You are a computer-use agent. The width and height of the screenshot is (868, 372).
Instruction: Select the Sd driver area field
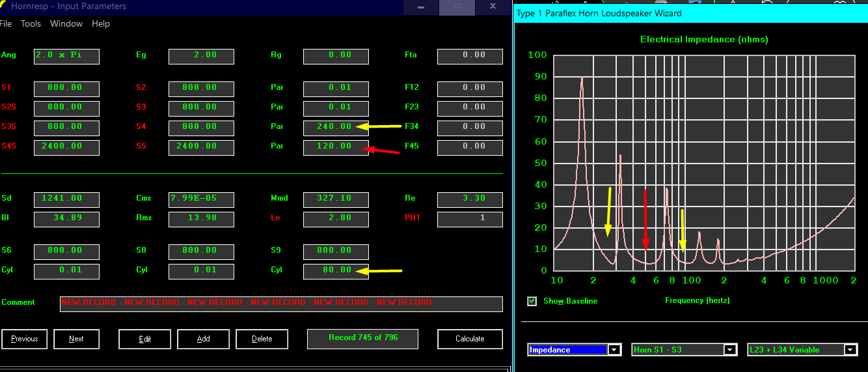(x=66, y=199)
